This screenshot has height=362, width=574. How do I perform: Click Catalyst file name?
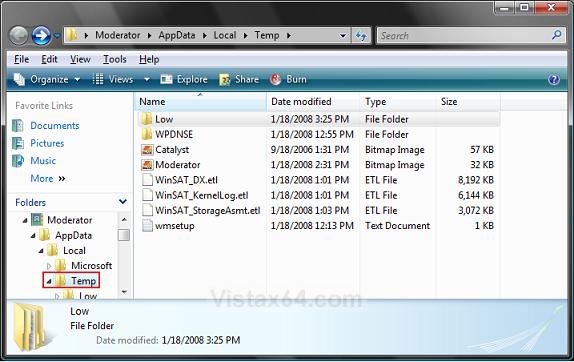tap(172, 150)
